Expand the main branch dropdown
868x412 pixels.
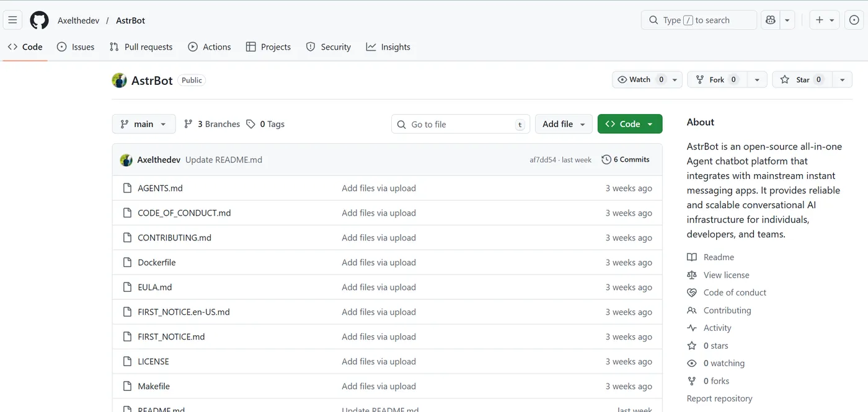click(x=144, y=124)
